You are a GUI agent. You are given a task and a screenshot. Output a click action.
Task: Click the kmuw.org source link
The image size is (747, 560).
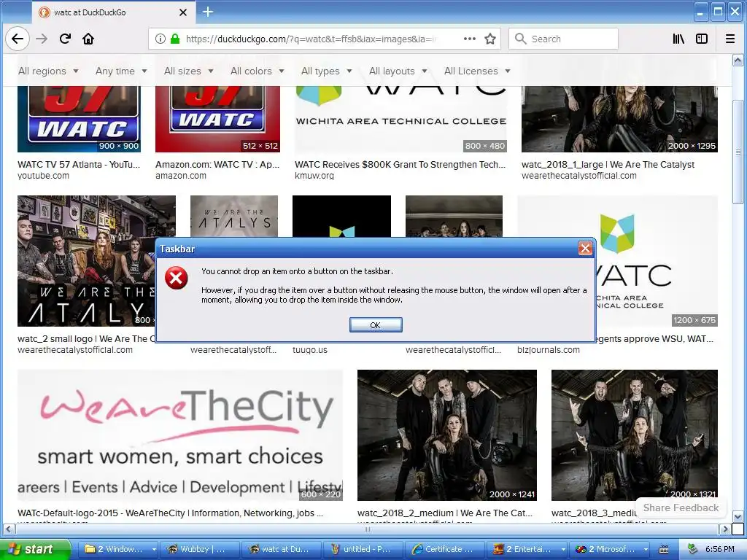click(x=314, y=176)
